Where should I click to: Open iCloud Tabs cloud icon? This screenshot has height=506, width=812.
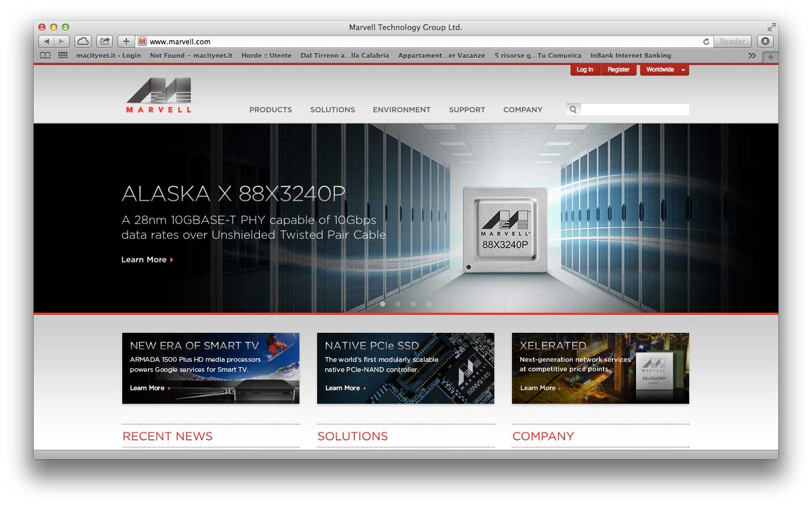click(x=83, y=41)
